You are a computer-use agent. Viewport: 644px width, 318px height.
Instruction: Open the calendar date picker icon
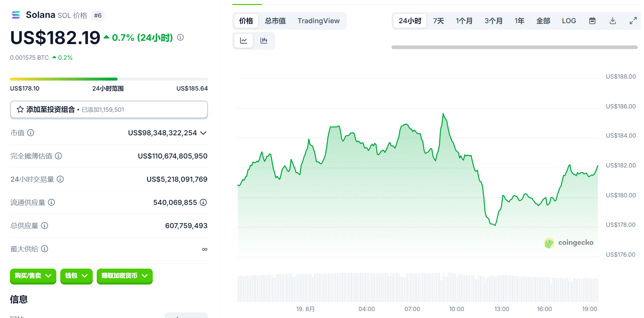click(x=592, y=21)
